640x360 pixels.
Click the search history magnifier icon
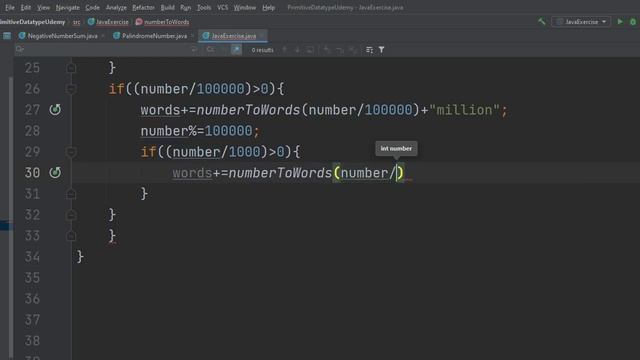pyautogui.click(x=19, y=50)
